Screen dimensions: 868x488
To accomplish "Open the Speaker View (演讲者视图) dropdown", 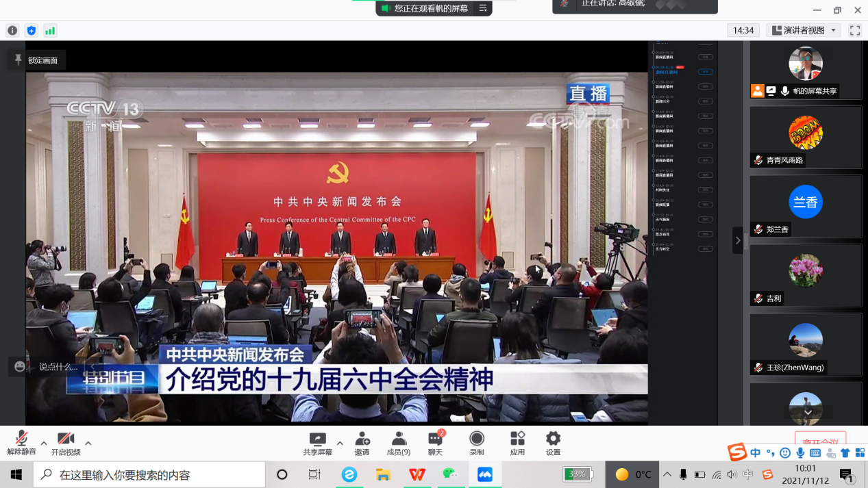I will tap(804, 31).
